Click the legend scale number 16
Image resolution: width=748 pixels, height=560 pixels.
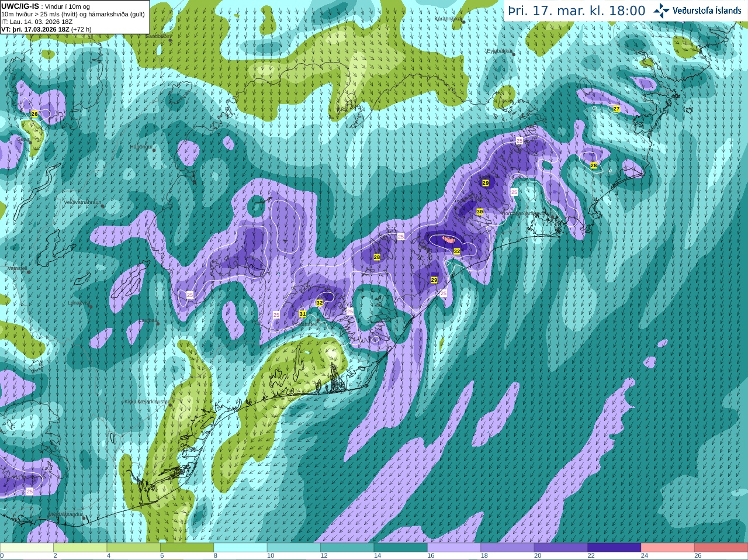coord(431,556)
